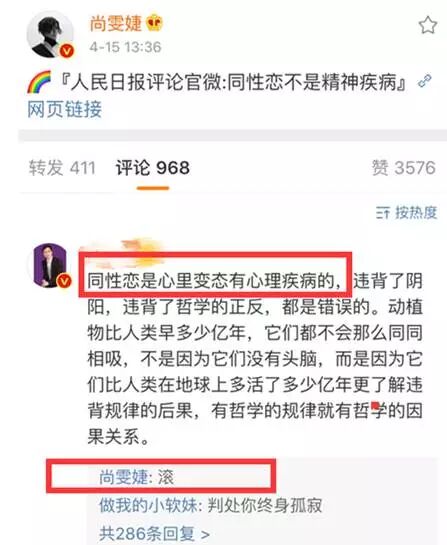447x545 pixels.
Task: Click the 尚雯婕 username at top
Action: (x=116, y=24)
